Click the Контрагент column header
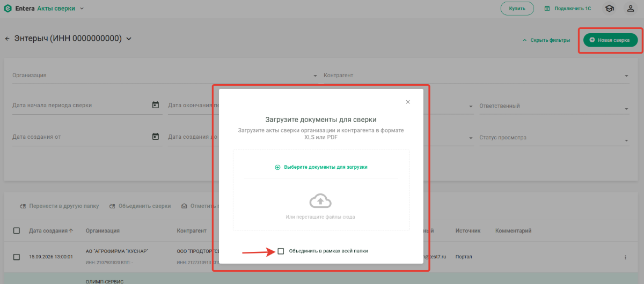 tap(192, 231)
